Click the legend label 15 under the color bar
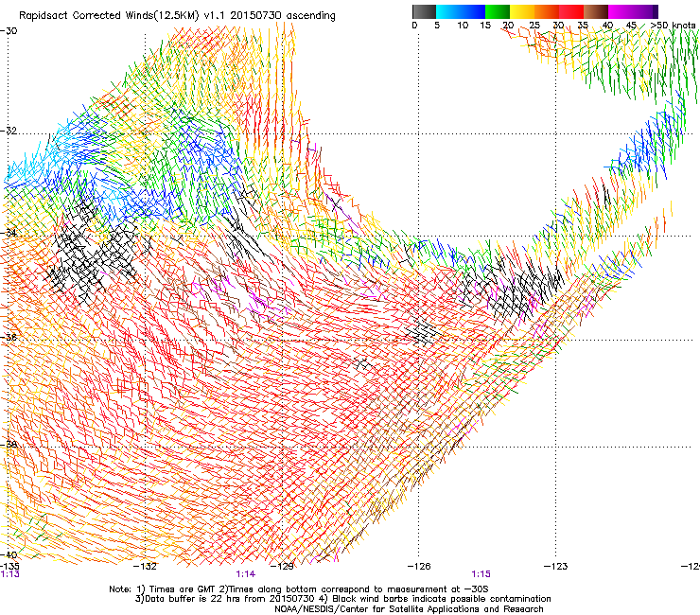700x615 pixels. click(485, 26)
